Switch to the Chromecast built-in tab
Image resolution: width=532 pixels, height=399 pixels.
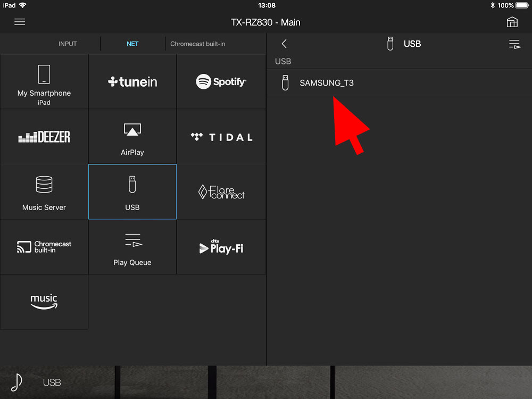(197, 44)
